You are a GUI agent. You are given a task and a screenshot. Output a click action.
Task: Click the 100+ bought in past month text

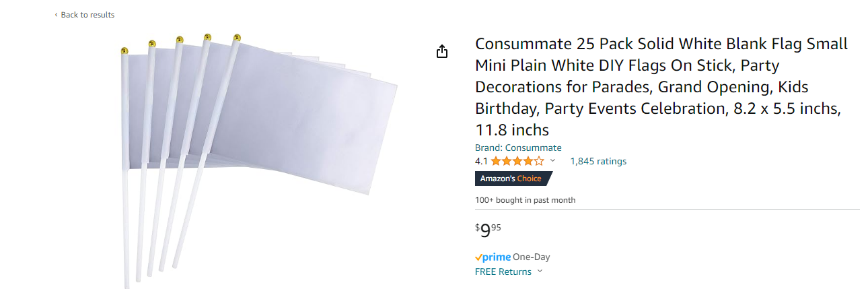coord(525,200)
